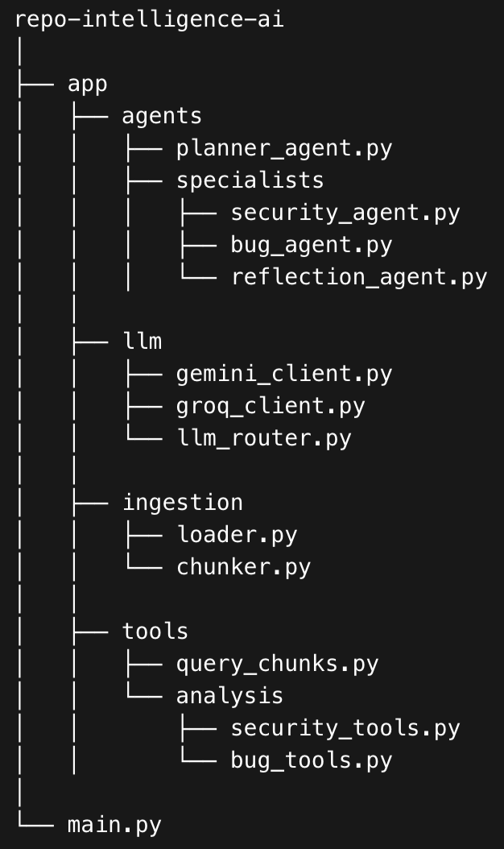The height and width of the screenshot is (849, 504).
Task: Click reflection_agent.py entry
Action: pos(359,277)
